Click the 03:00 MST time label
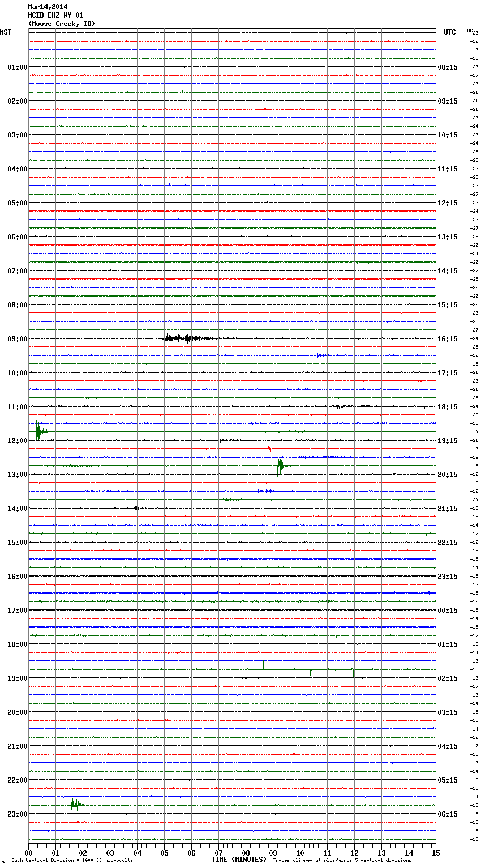Viewport: 481px width, 868px height. [18, 135]
